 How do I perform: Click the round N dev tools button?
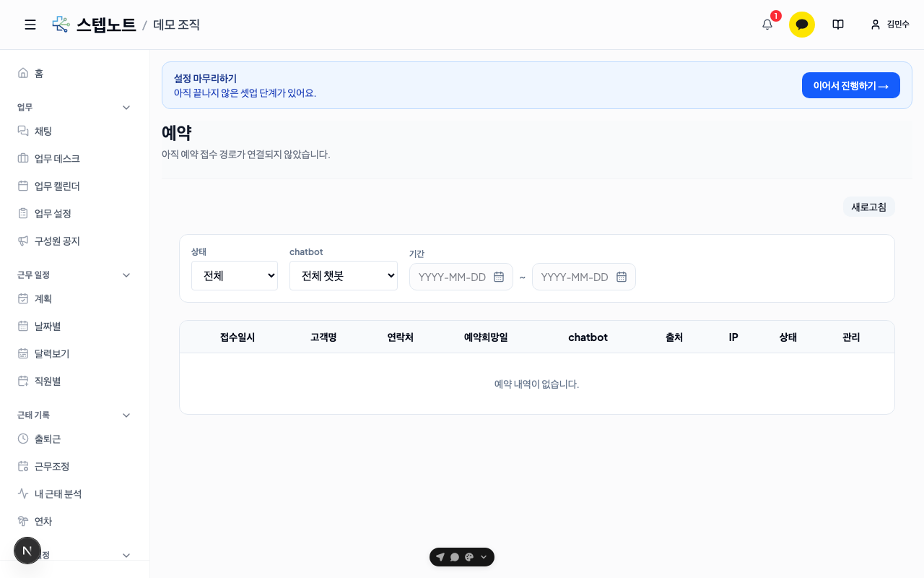[x=27, y=551]
